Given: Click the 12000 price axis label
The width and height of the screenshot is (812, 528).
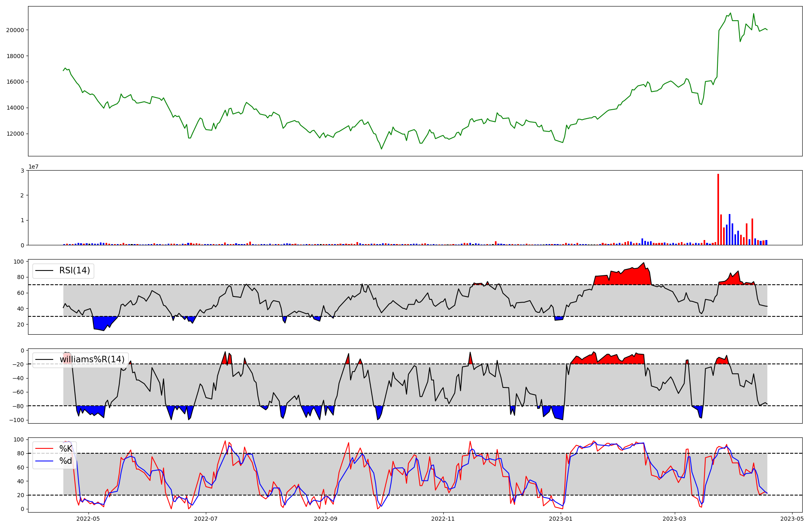Looking at the screenshot, I should coord(15,134).
